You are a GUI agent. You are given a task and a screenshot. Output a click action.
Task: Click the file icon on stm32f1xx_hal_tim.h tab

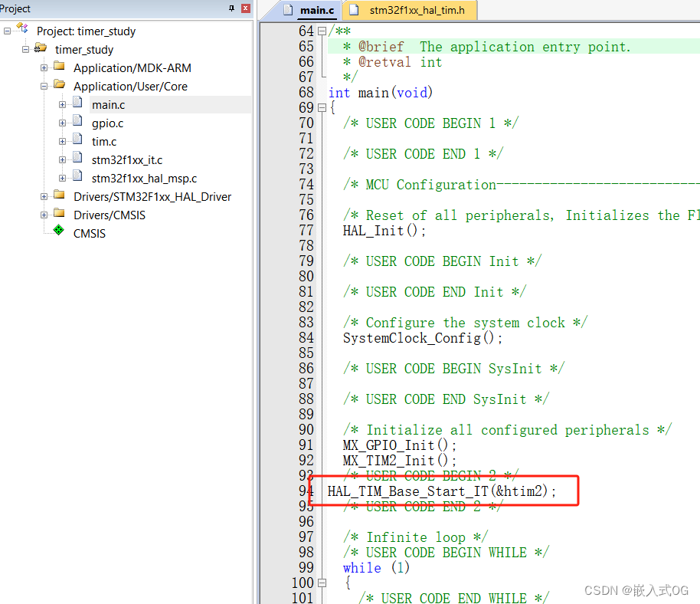click(x=354, y=10)
